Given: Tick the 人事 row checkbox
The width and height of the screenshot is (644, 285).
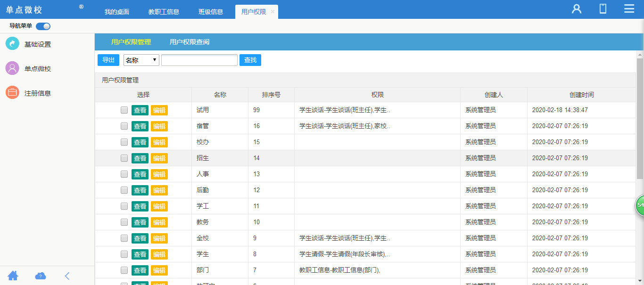Looking at the screenshot, I should click(124, 174).
